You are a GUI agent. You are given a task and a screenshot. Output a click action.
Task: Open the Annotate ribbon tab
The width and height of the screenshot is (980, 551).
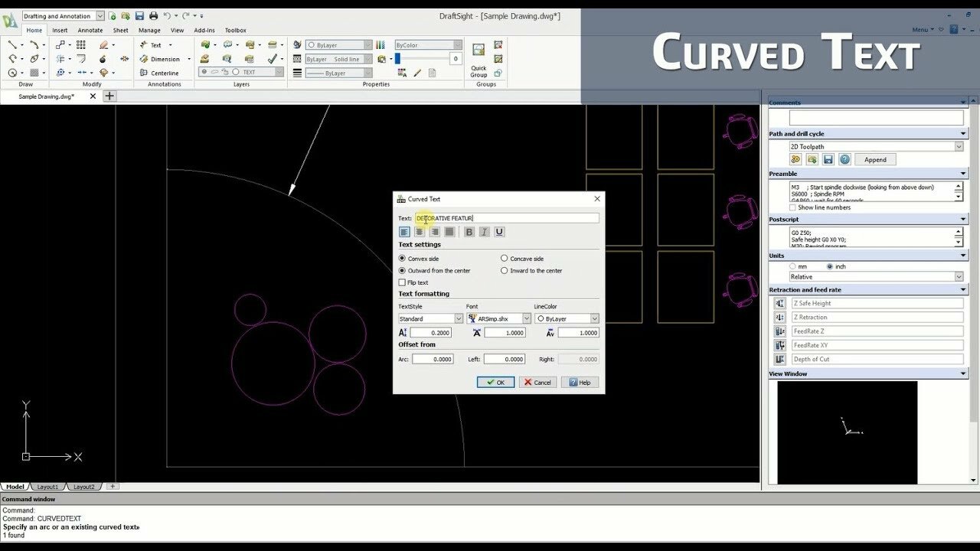point(90,31)
